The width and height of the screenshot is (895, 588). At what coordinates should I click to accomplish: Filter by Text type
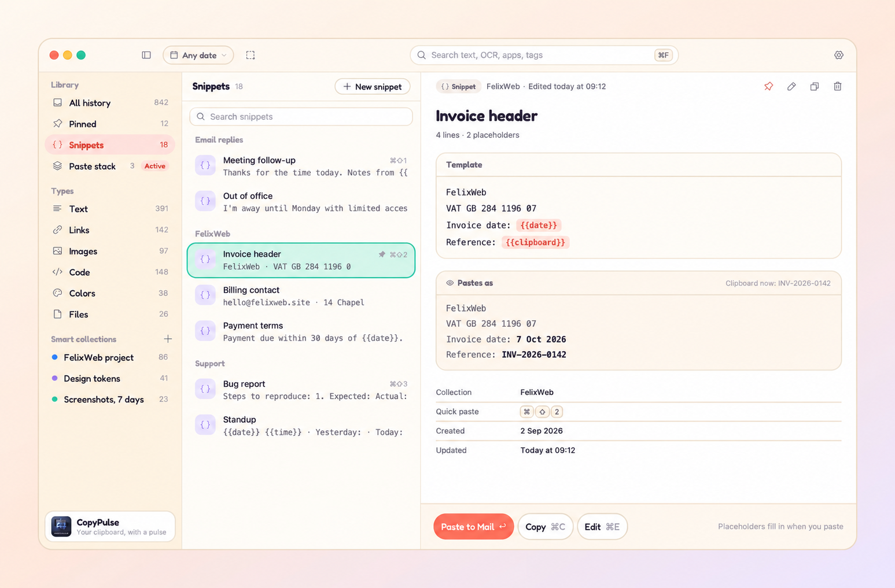[x=110, y=209]
